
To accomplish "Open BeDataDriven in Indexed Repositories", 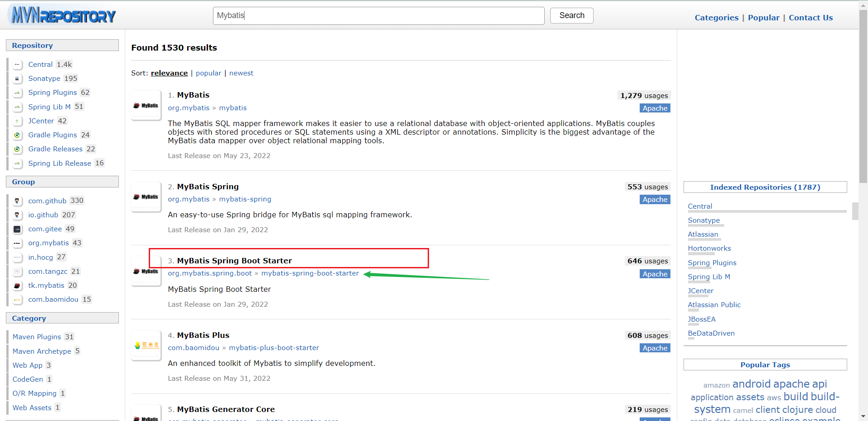I will (711, 333).
